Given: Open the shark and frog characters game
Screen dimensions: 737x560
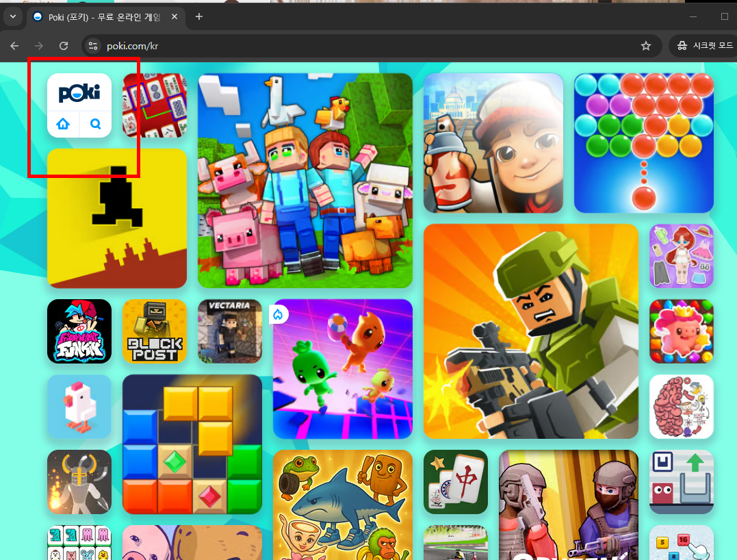Looking at the screenshot, I should pos(343,505).
